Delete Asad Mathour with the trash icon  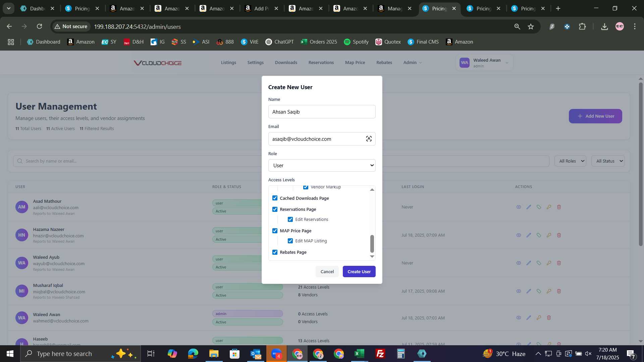pos(559,207)
